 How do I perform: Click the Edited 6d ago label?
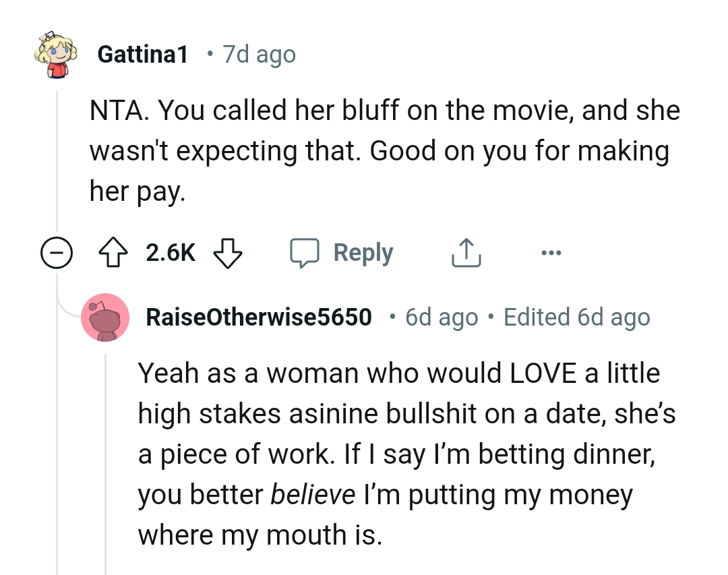[x=576, y=317]
